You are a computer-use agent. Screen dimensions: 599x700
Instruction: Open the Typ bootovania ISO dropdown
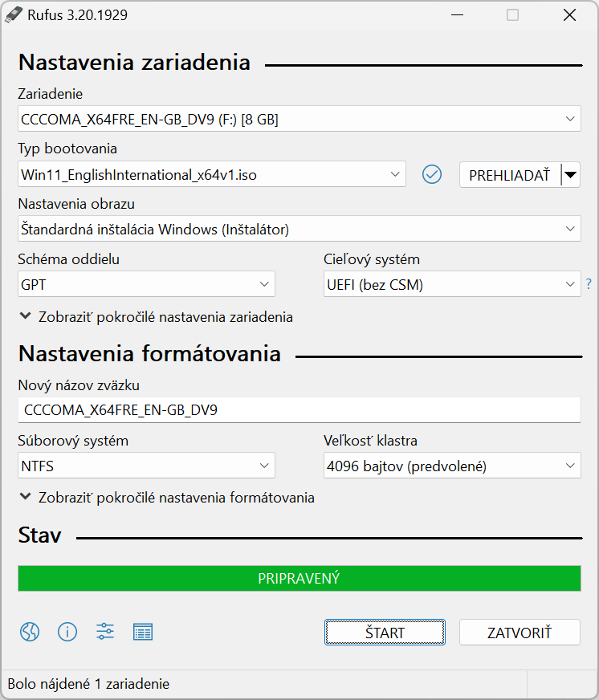[x=212, y=174]
